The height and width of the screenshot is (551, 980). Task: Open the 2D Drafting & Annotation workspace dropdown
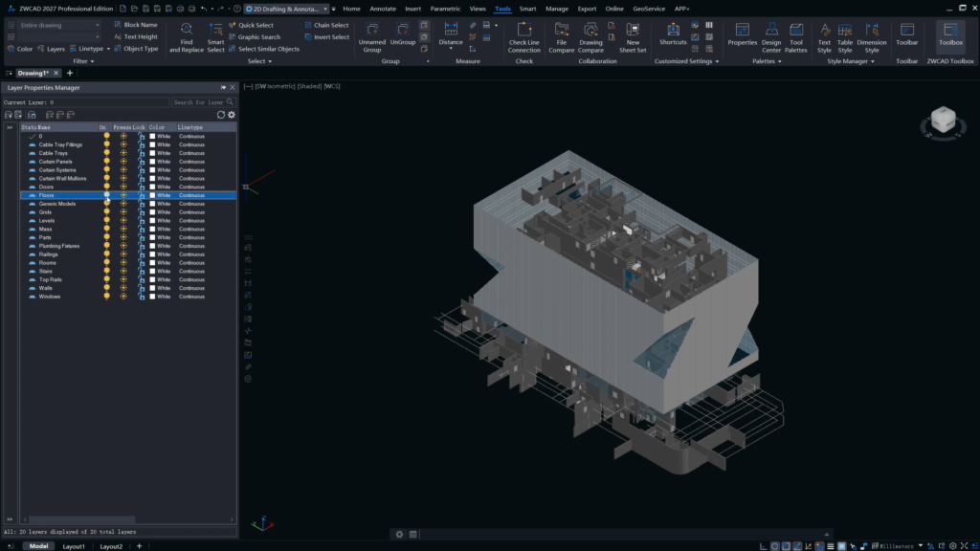(287, 9)
